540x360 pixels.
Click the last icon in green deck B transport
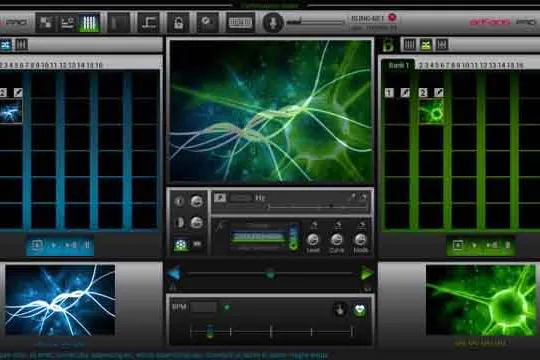click(507, 245)
